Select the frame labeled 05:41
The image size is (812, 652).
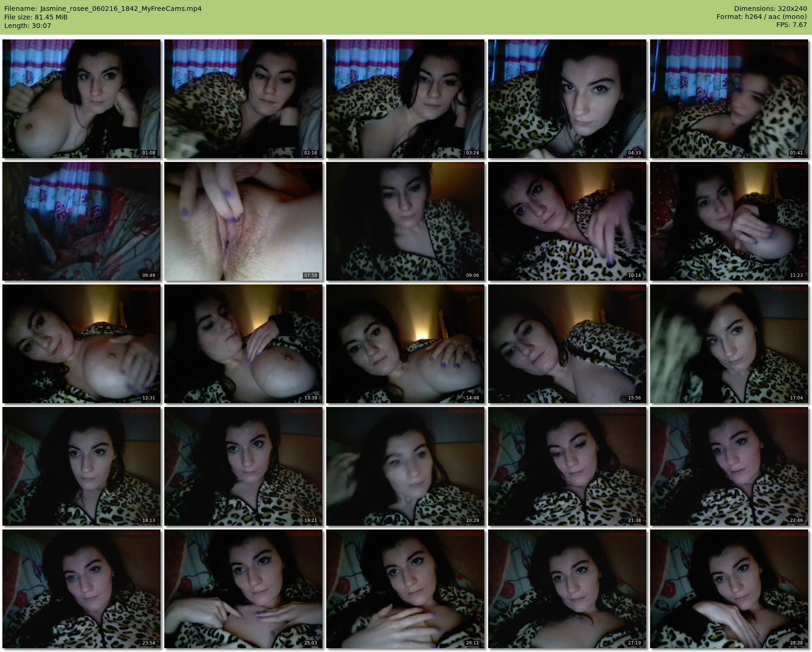coord(729,99)
